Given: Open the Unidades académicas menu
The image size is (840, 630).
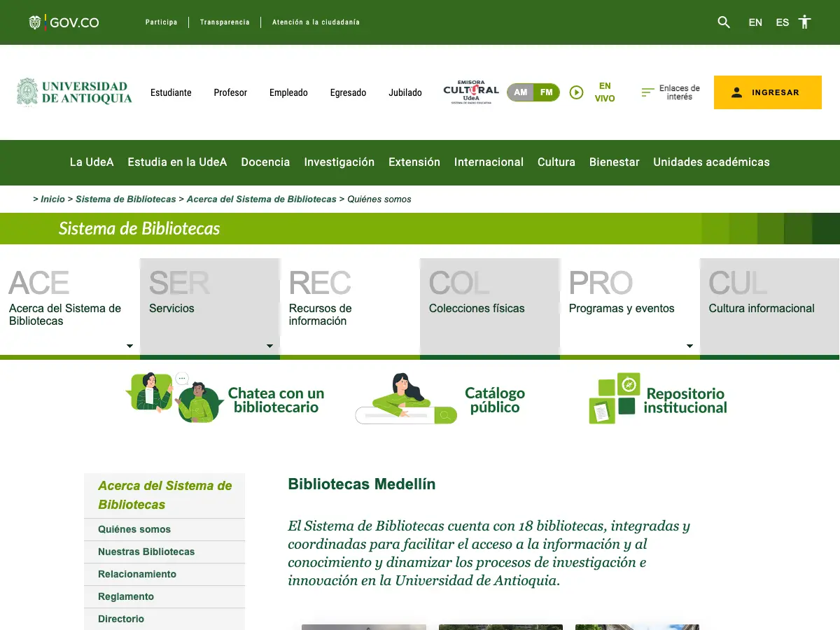Looking at the screenshot, I should tap(711, 162).
